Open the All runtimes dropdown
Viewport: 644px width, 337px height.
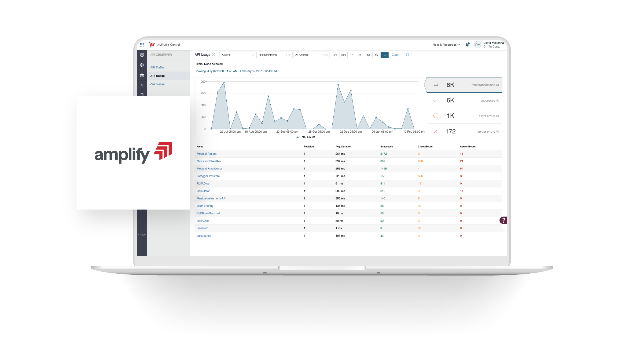point(311,55)
